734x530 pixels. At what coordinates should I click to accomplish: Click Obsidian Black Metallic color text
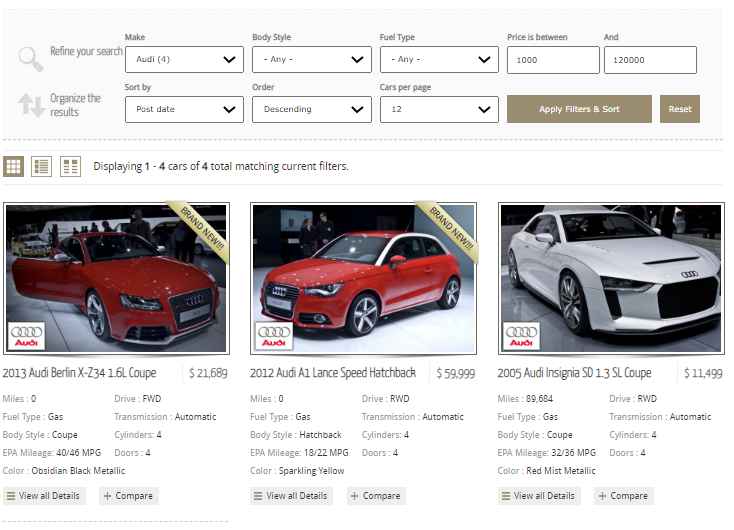click(x=78, y=471)
